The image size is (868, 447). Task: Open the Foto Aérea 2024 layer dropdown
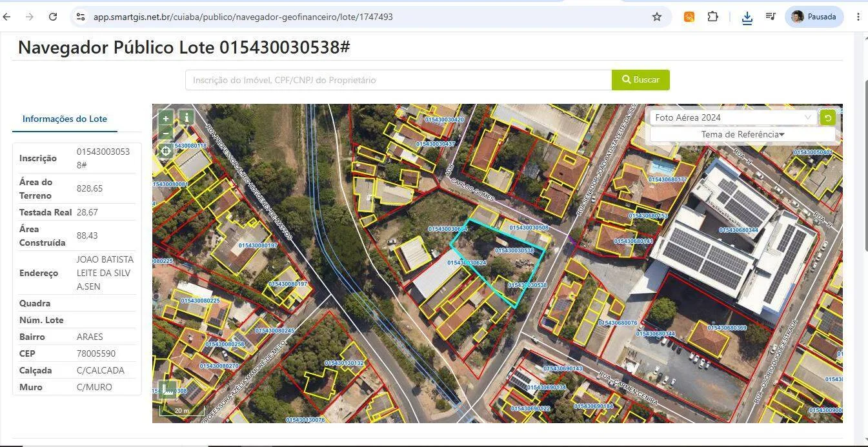coord(733,117)
